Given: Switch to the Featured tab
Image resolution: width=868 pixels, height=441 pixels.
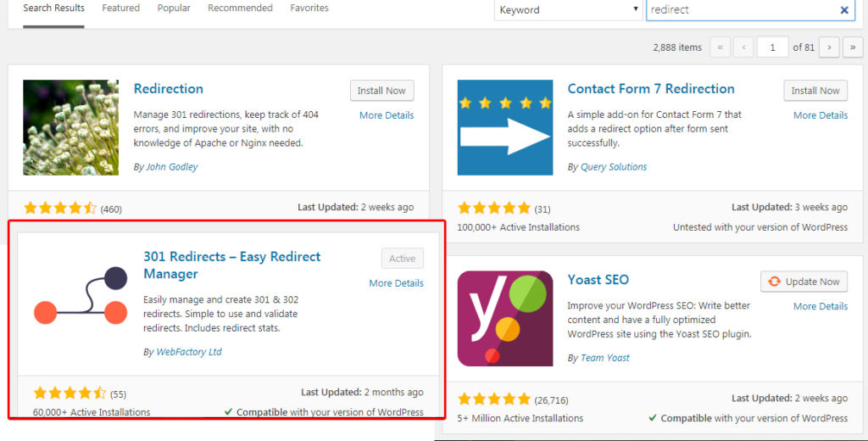Looking at the screenshot, I should pos(121,8).
